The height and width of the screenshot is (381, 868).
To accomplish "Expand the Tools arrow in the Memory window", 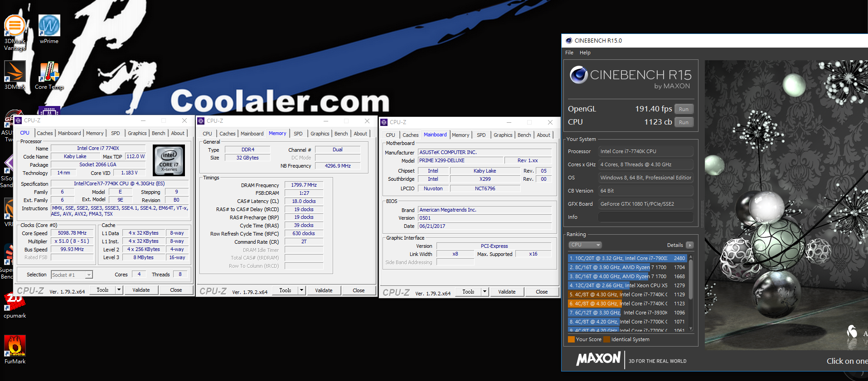I will 302,290.
